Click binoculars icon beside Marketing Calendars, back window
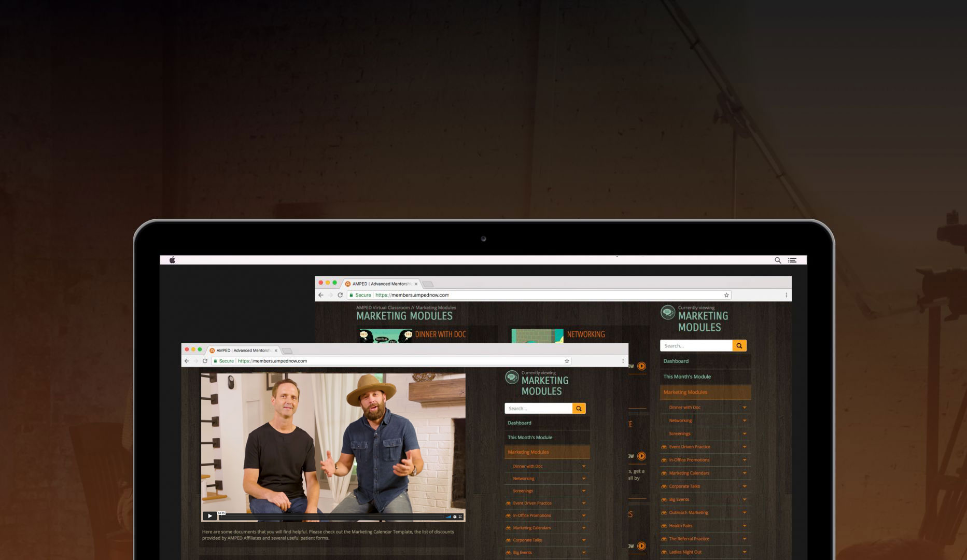This screenshot has height=560, width=967. (x=664, y=473)
